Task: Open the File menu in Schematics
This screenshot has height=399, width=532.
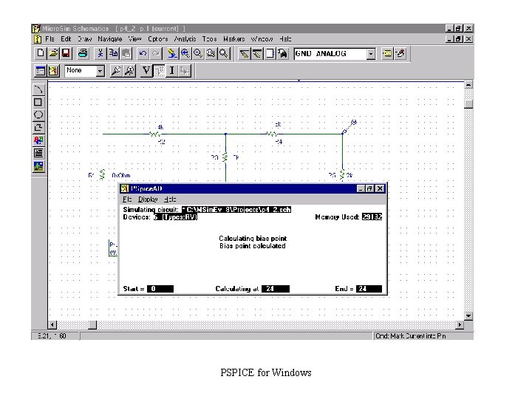Action: [50, 38]
